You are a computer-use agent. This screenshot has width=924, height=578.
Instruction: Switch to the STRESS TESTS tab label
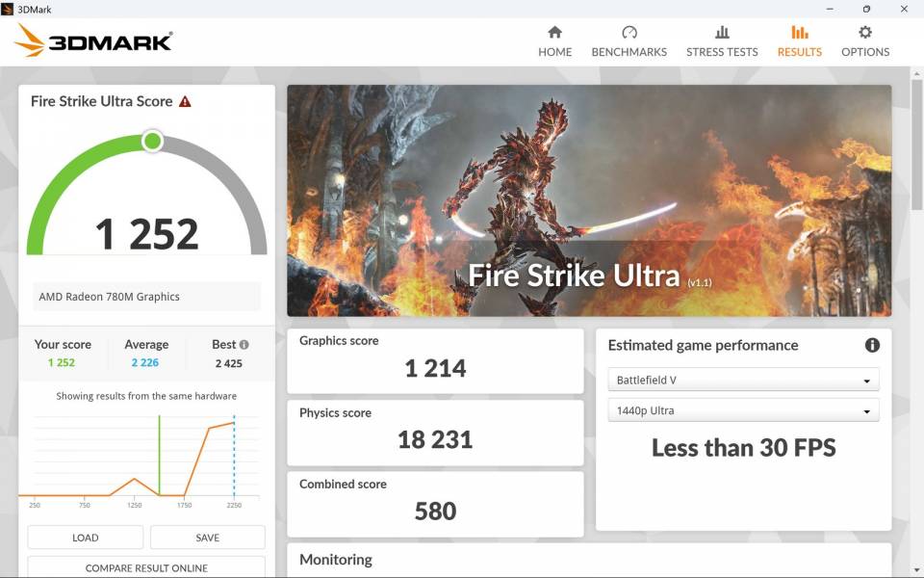point(722,52)
